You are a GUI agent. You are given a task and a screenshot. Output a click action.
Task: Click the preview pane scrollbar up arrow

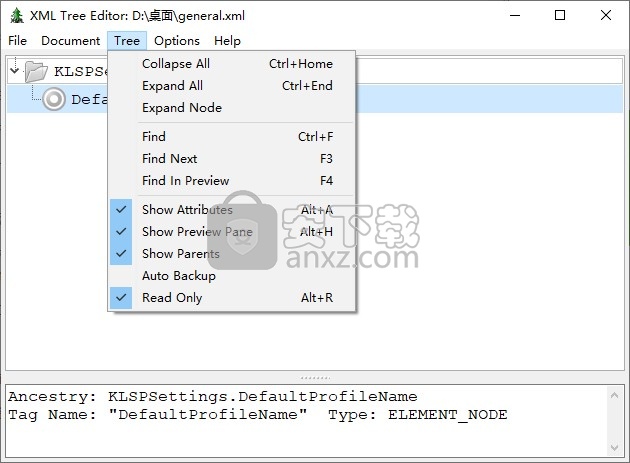click(x=614, y=395)
